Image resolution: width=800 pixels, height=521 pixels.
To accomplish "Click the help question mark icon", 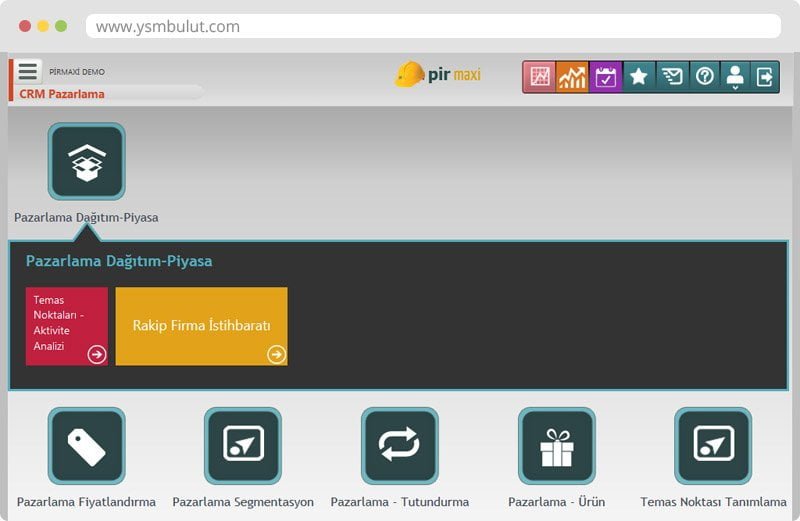I will [705, 77].
